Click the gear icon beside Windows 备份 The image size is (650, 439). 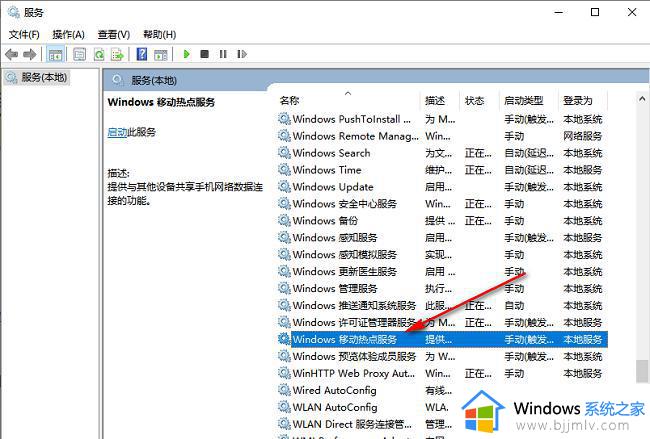(284, 221)
